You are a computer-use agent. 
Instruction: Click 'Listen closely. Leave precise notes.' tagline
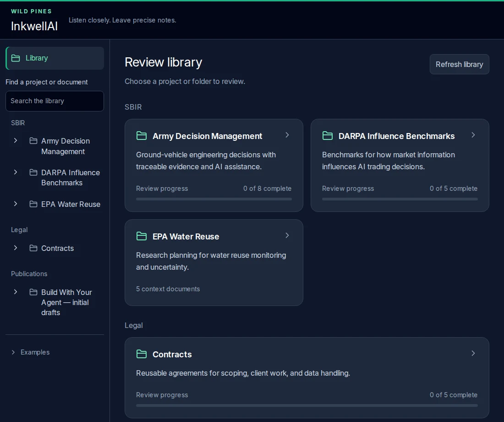pyautogui.click(x=122, y=20)
